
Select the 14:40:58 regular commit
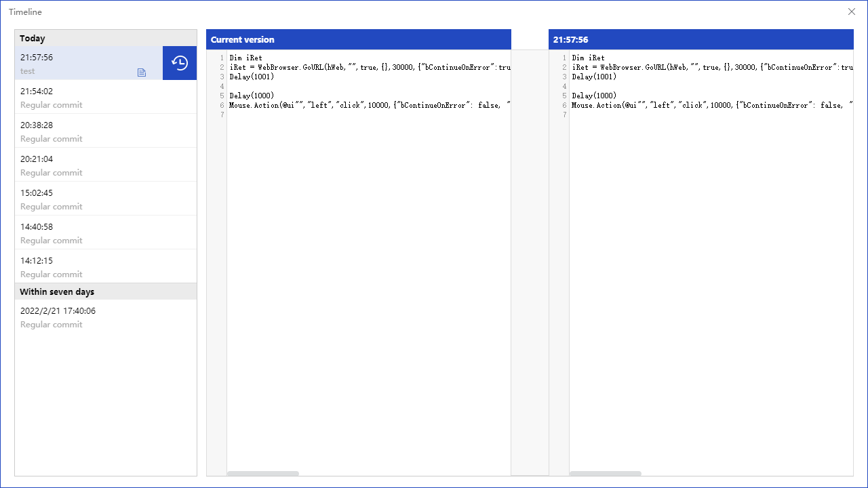pos(106,232)
